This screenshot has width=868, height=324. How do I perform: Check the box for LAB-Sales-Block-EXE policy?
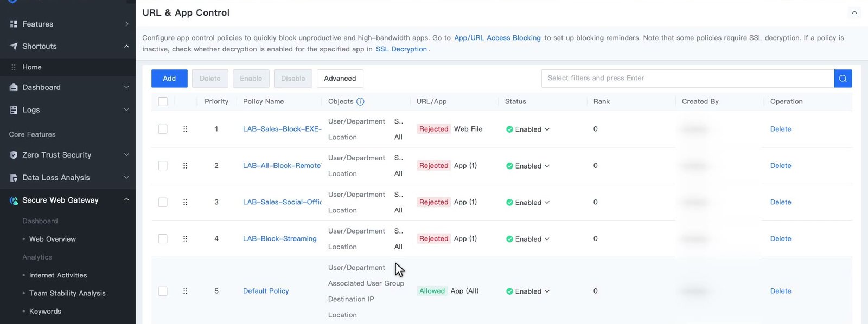point(163,129)
